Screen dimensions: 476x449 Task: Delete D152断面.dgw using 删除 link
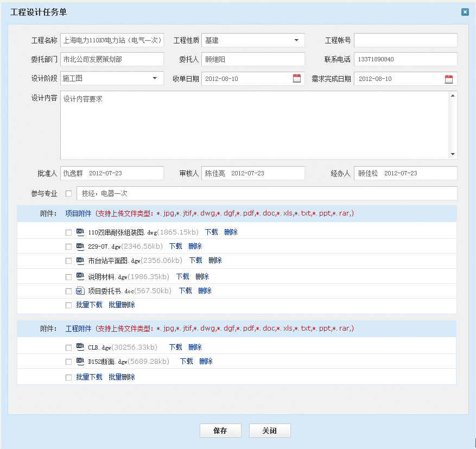[x=206, y=361]
